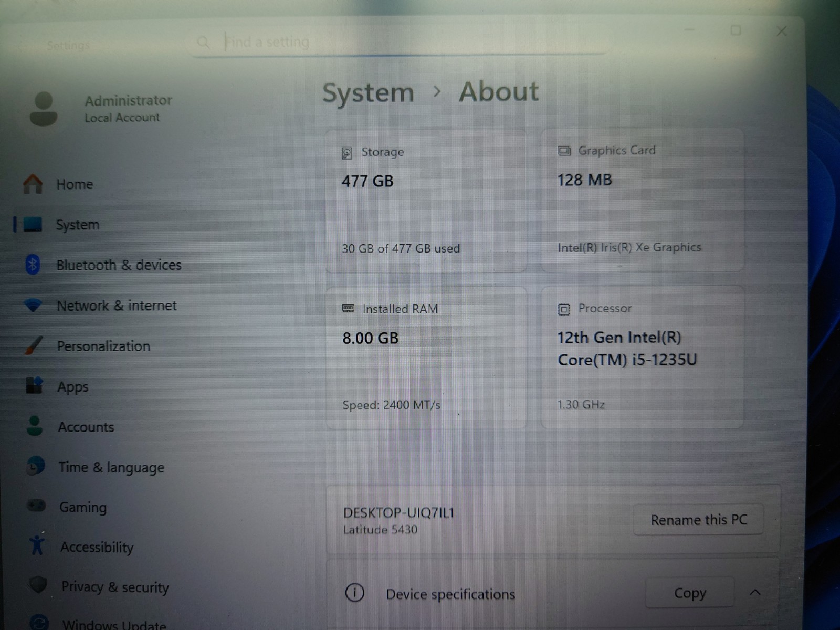Click the Installed RAM chip icon
840x630 pixels.
point(348,309)
